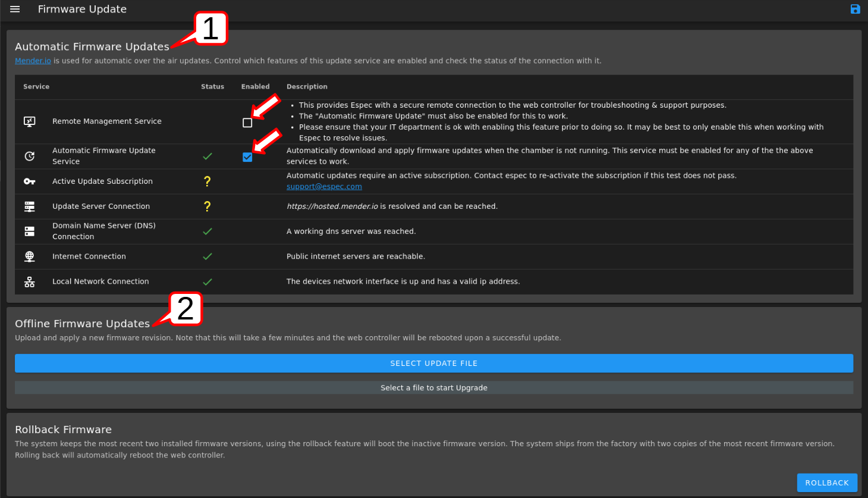Click the Active Update Subscription row label
This screenshot has width=868, height=498.
click(102, 181)
